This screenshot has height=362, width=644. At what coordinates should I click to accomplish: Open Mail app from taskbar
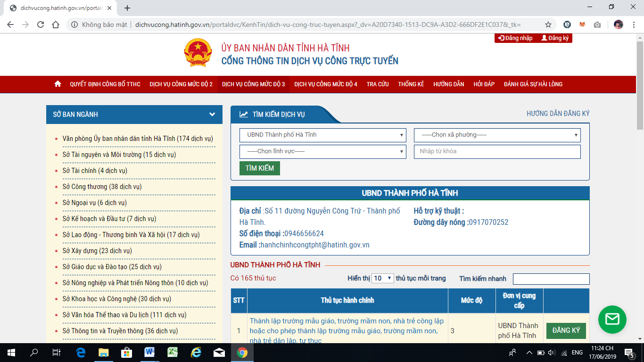219,352
